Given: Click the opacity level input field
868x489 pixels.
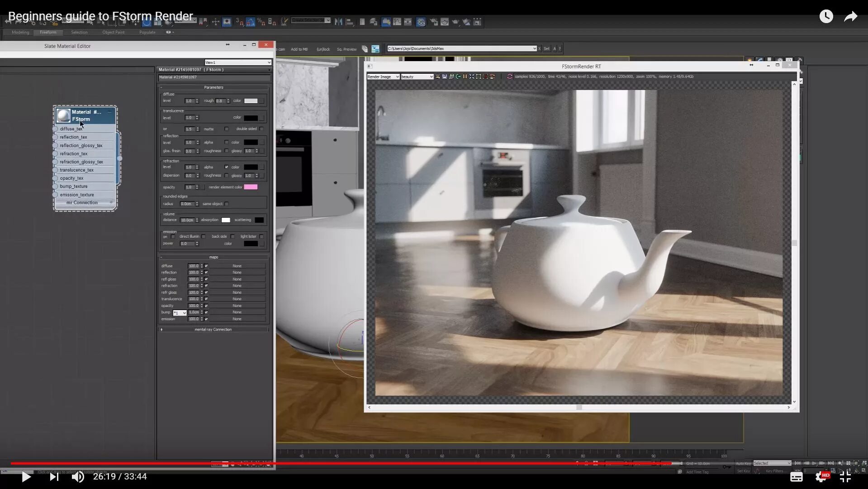Looking at the screenshot, I should click(190, 187).
